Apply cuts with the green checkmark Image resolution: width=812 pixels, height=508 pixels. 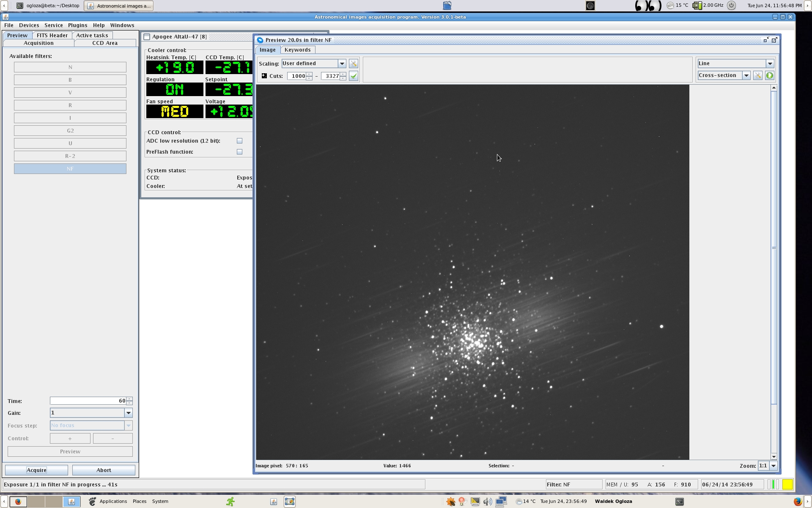tap(354, 76)
